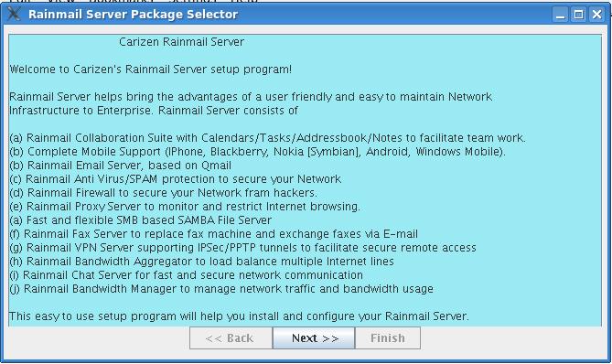
Task: Click the Rainmail Server Package Selector title text
Action: point(133,15)
